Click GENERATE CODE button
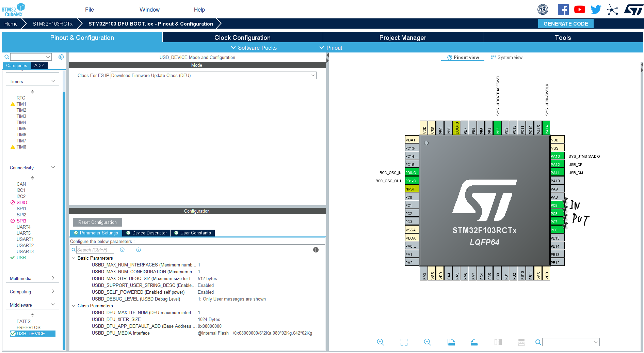This screenshot has width=644, height=353. pos(566,24)
